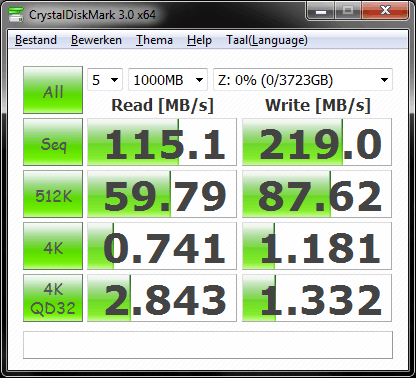Open the Taal(Language) menu

pos(267,40)
